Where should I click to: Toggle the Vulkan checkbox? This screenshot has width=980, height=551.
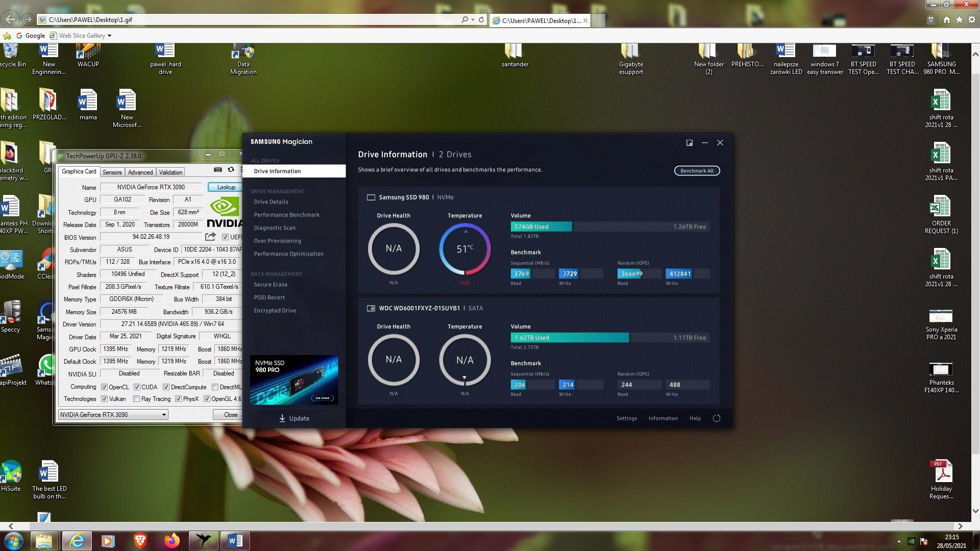coord(104,399)
